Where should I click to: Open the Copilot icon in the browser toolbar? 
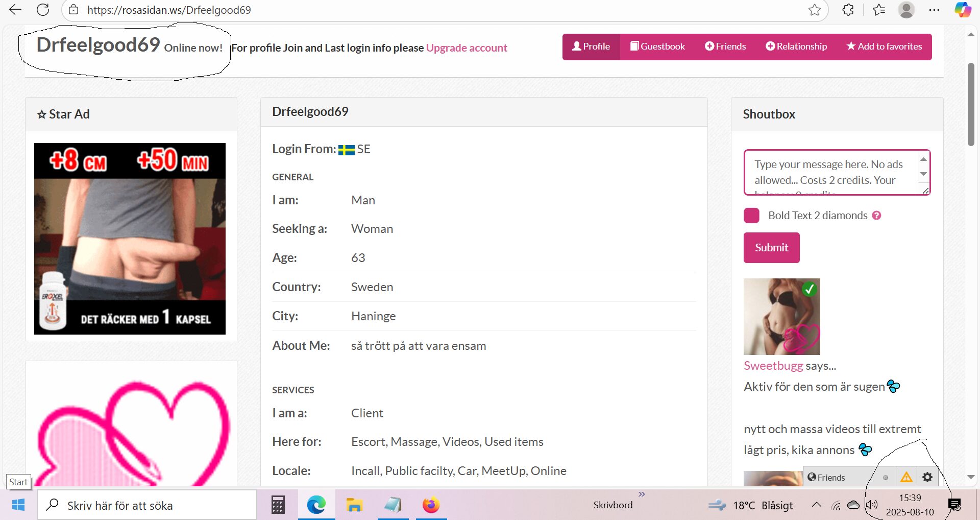[x=963, y=10]
